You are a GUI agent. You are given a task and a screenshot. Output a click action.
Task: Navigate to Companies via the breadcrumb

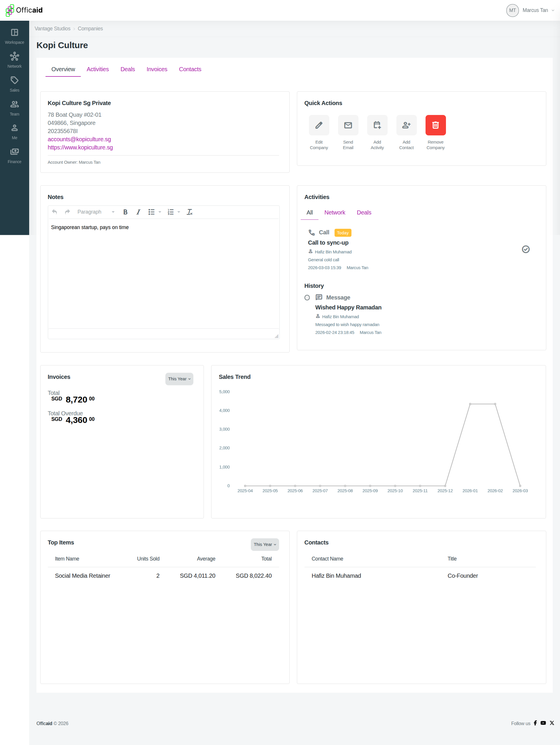(x=90, y=29)
